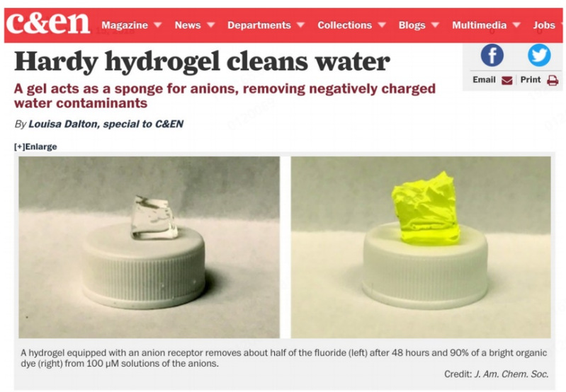The width and height of the screenshot is (566, 392).
Task: Expand the Blogs dropdown arrow
Action: [436, 25]
